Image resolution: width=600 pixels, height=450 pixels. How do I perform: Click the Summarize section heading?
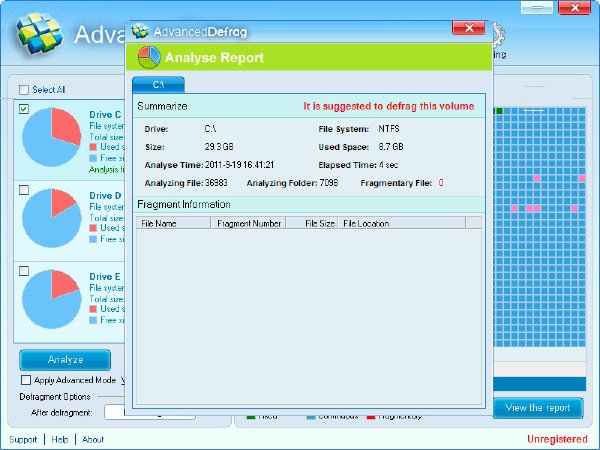tap(162, 106)
